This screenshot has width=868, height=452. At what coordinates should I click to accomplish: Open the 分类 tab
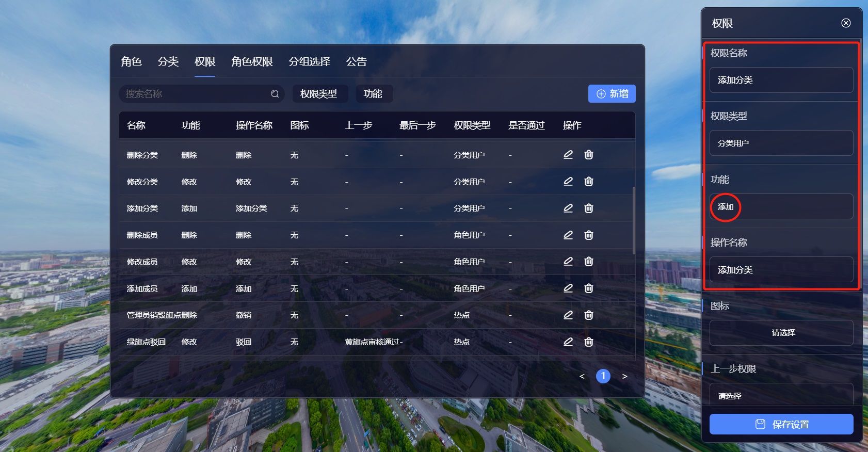pos(168,61)
